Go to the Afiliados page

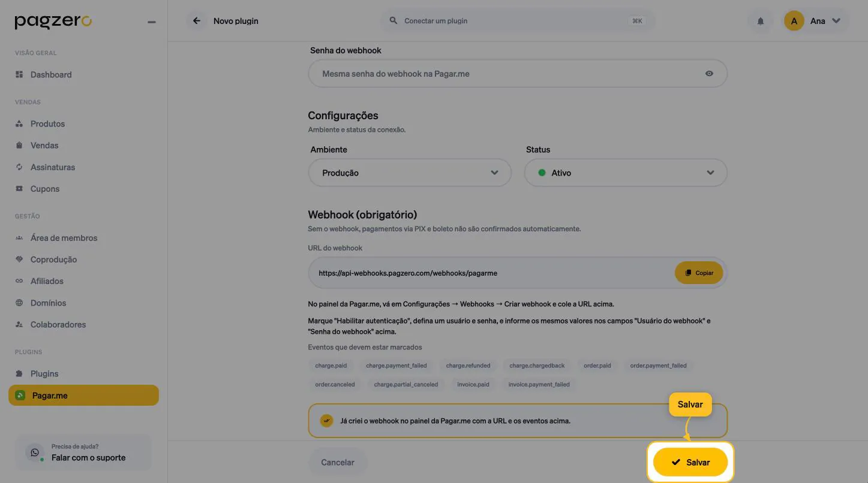(x=47, y=281)
